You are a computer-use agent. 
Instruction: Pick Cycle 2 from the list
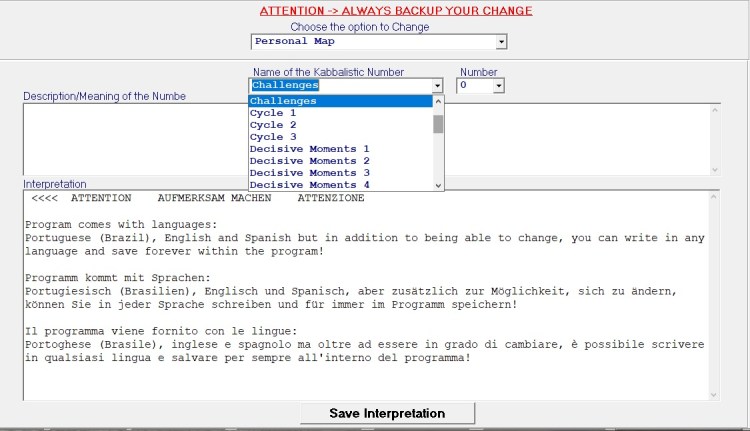pyautogui.click(x=340, y=125)
